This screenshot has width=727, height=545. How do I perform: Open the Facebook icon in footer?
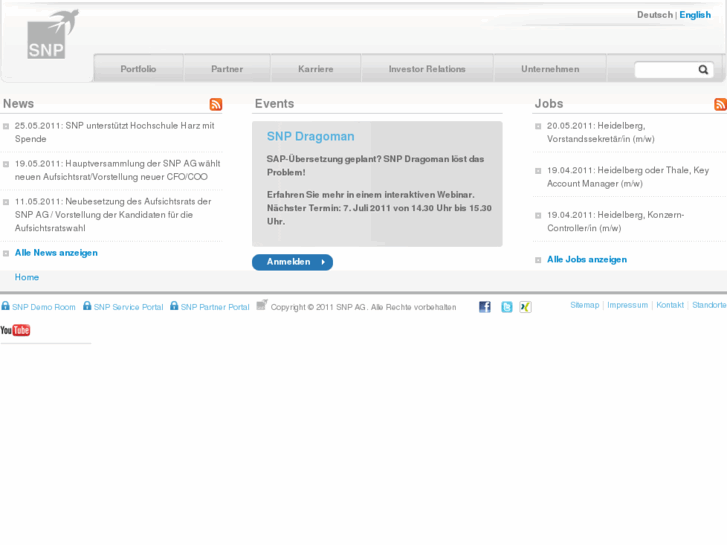pyautogui.click(x=485, y=307)
